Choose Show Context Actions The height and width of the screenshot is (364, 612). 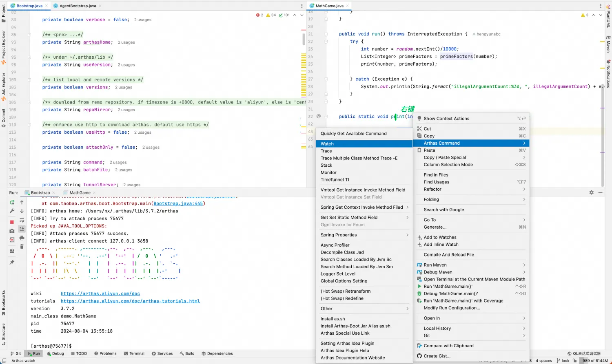(471, 119)
